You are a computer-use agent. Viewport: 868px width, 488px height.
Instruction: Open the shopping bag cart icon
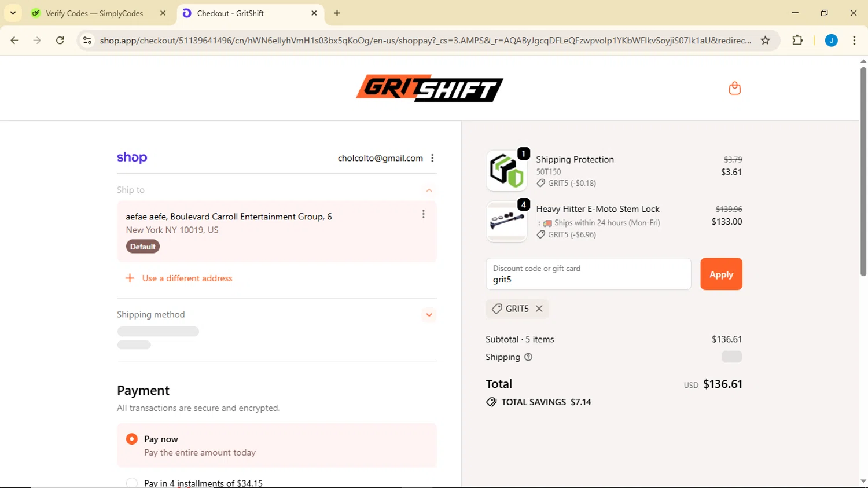[x=734, y=88]
